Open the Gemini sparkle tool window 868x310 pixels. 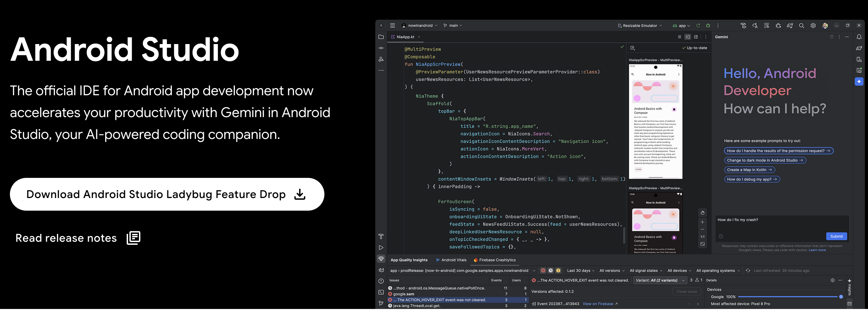859,82
